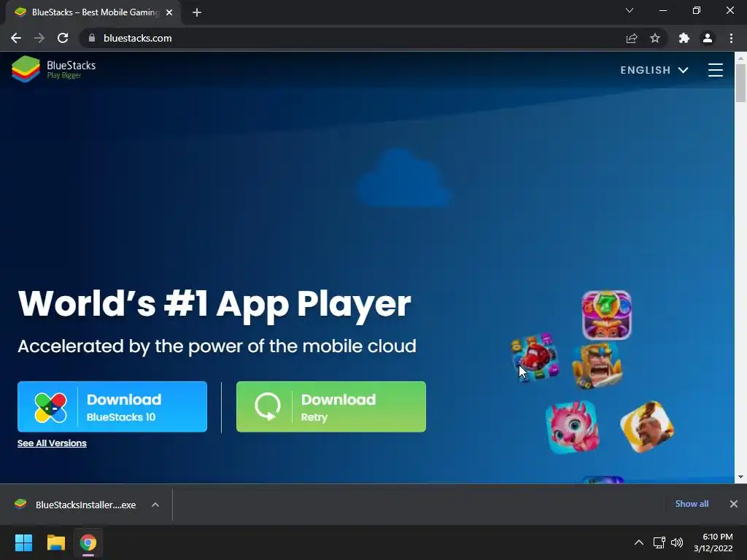Open Chrome three-dot menu
The height and width of the screenshot is (560, 747).
731,38
